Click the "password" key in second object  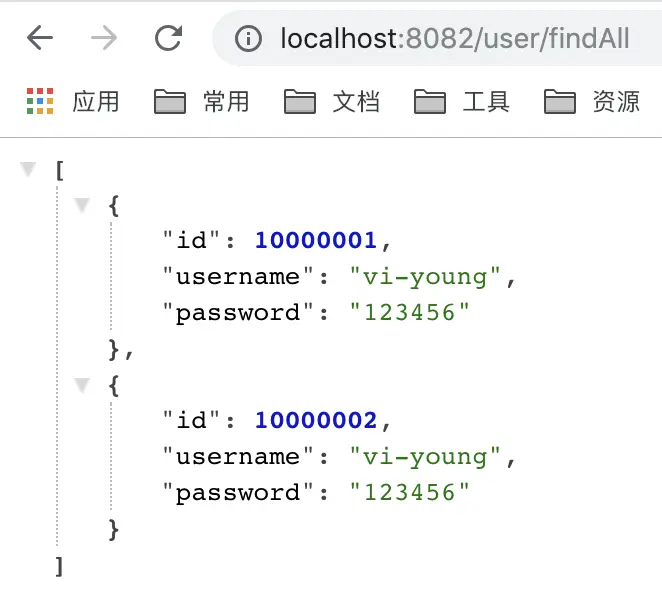238,493
